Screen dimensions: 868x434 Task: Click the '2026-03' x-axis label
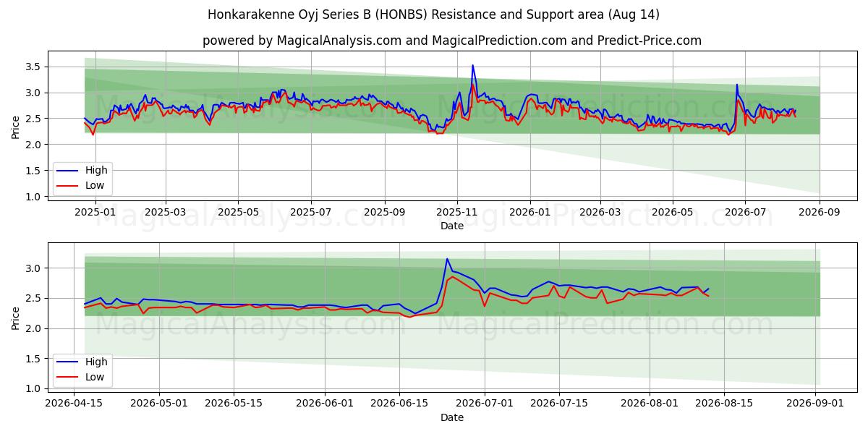click(x=600, y=212)
